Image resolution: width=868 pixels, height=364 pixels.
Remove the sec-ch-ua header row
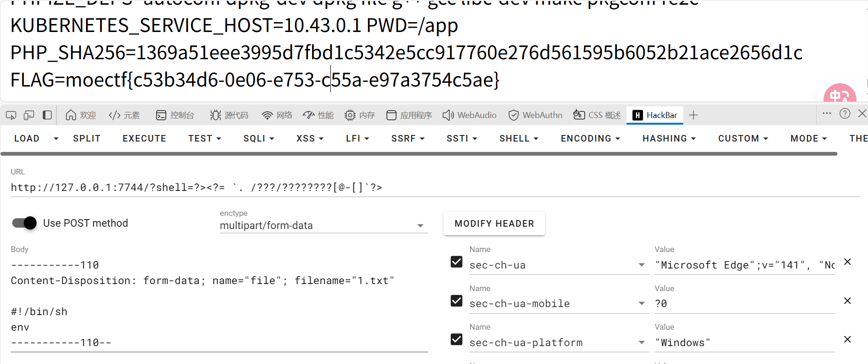coord(847,262)
